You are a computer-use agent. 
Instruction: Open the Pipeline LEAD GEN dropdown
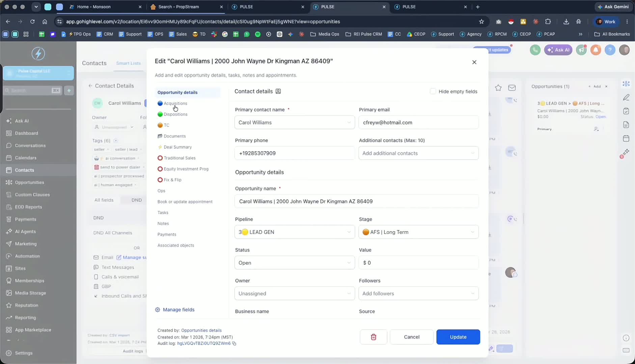[x=295, y=232]
